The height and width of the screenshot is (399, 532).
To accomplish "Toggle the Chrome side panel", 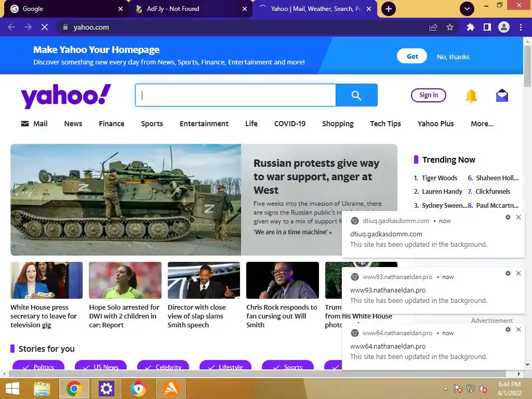I will [487, 27].
